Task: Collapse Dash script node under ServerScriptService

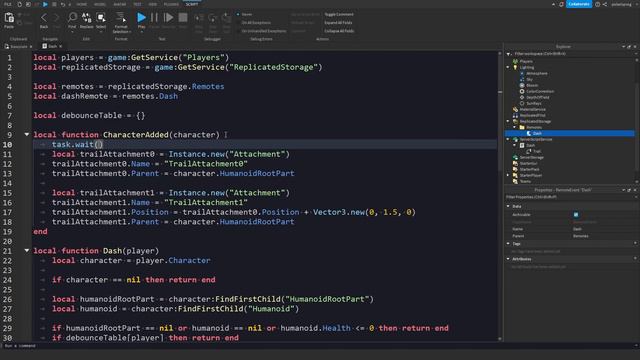Action: click(x=515, y=145)
